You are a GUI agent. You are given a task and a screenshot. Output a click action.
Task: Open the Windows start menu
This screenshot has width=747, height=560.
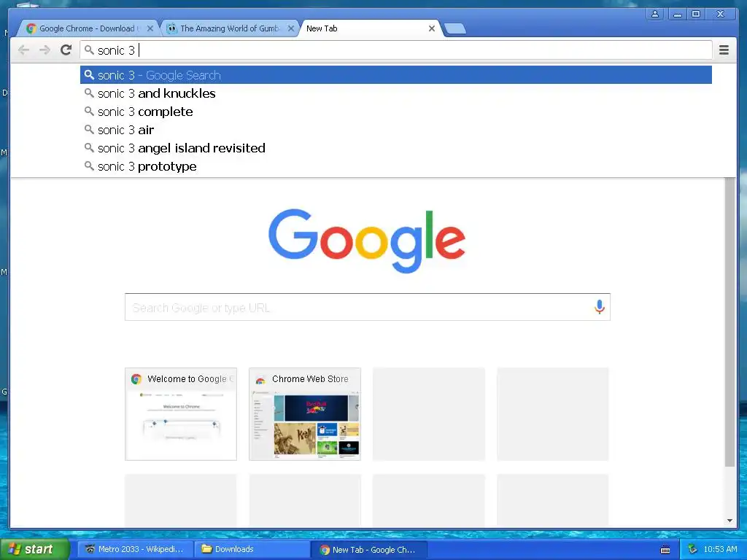coord(34,549)
